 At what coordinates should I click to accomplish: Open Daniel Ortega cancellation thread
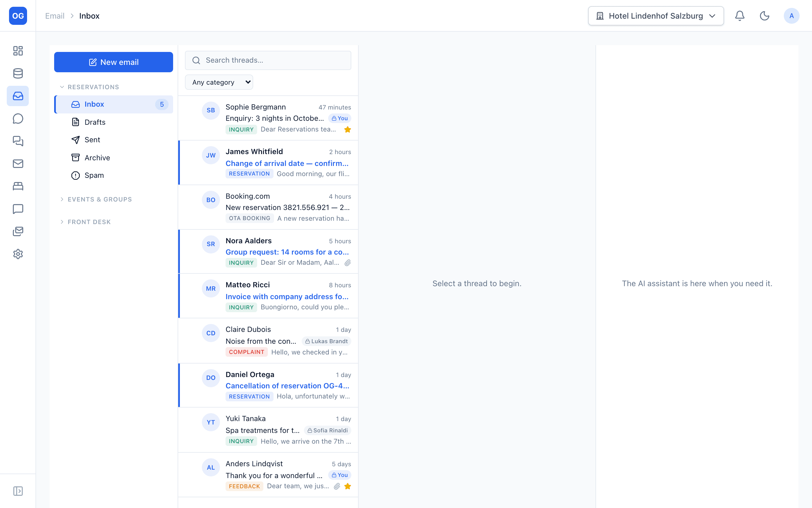pyautogui.click(x=268, y=385)
